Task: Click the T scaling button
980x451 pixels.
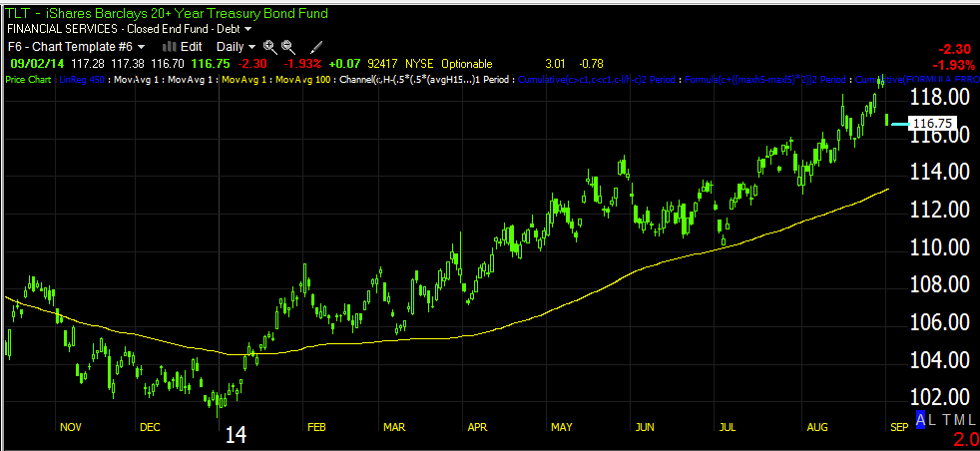Action: tap(946, 420)
